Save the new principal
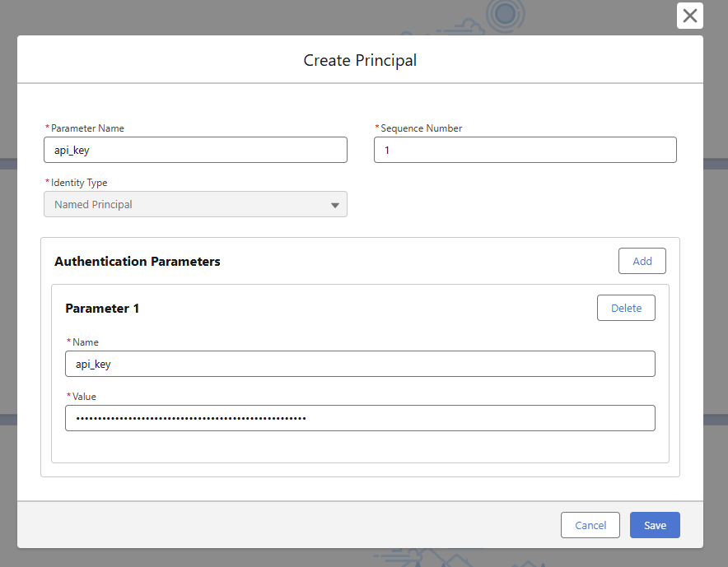Image resolution: width=728 pixels, height=567 pixels. (x=655, y=525)
